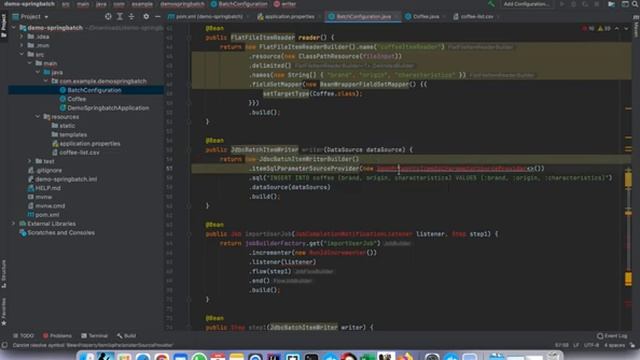Select HELP.md in the project tree

pyautogui.click(x=48, y=188)
